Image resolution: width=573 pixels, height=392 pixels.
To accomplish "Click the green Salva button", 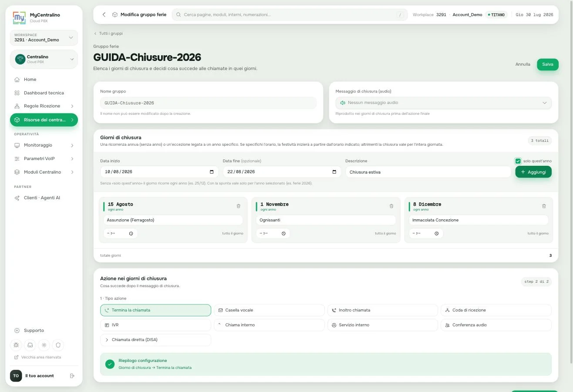I will coord(548,64).
